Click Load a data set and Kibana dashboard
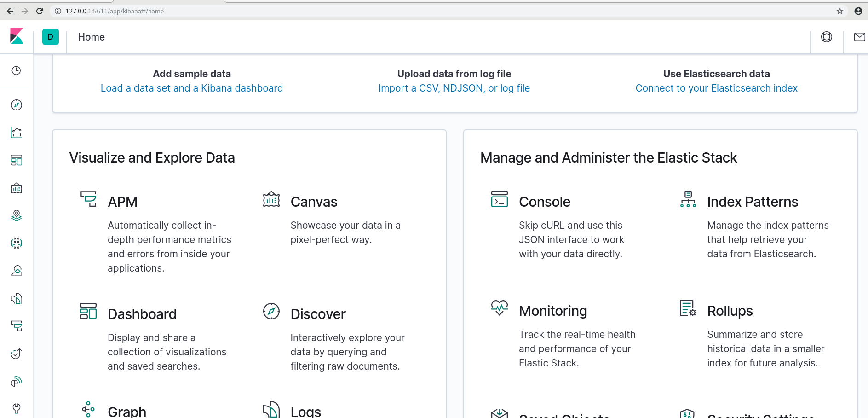 (x=192, y=88)
